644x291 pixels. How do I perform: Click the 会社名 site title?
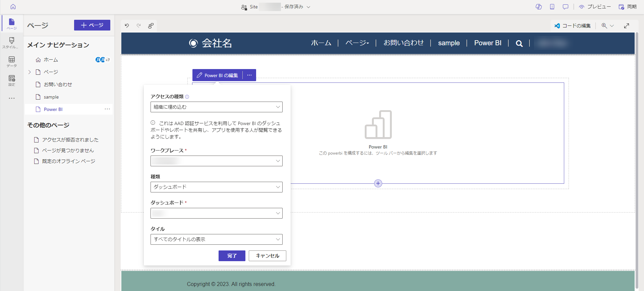pyautogui.click(x=217, y=43)
